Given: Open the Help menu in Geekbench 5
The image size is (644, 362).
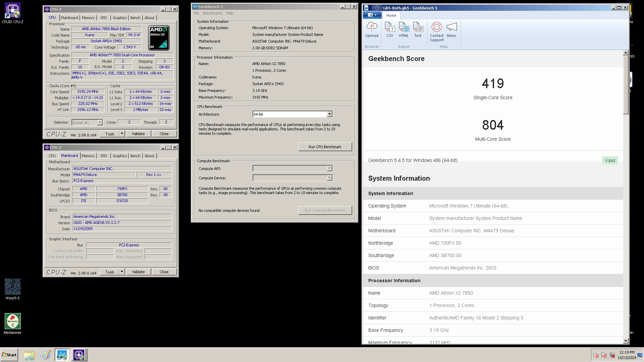Looking at the screenshot, I should [x=229, y=13].
